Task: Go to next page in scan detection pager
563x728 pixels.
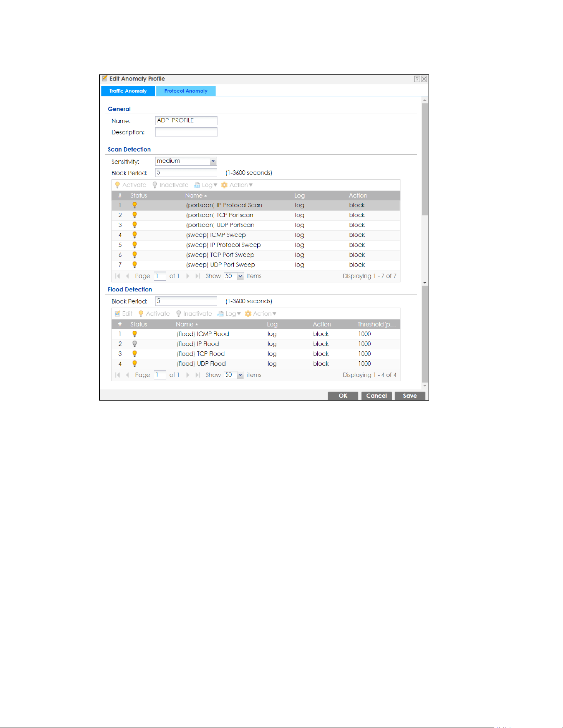Action: tap(188, 276)
